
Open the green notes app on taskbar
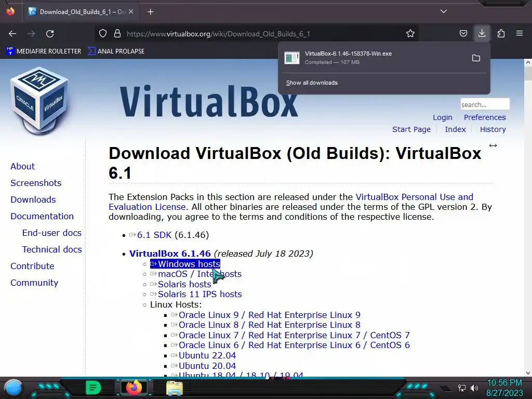tap(93, 388)
